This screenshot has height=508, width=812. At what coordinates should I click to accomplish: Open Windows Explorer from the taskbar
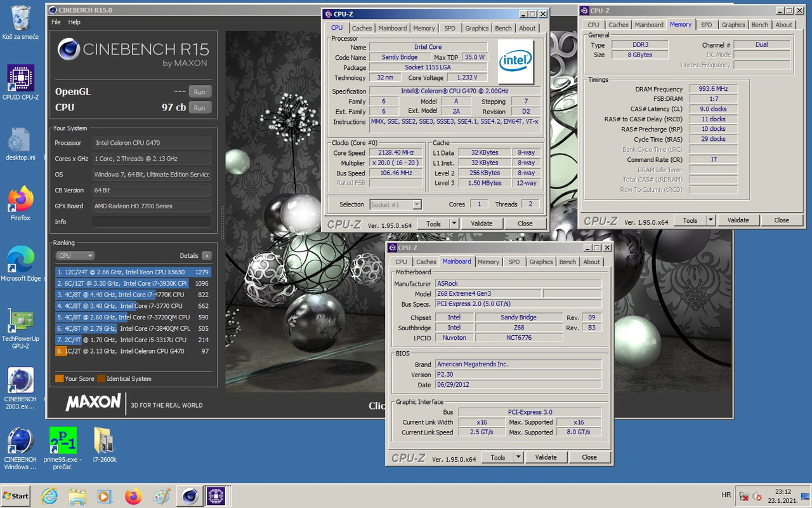[x=77, y=495]
